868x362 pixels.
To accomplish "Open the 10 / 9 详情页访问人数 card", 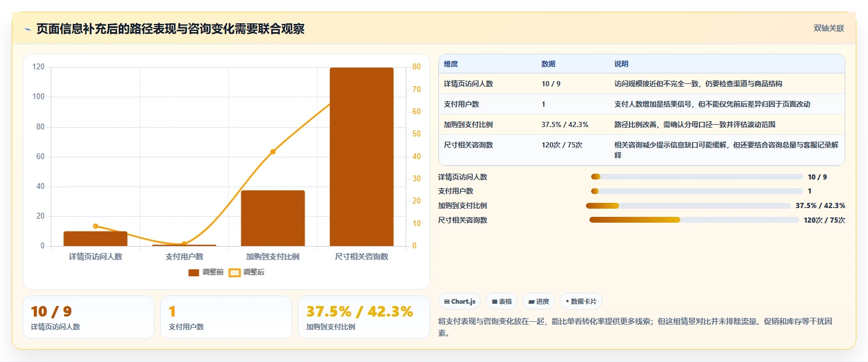I will pyautogui.click(x=89, y=317).
